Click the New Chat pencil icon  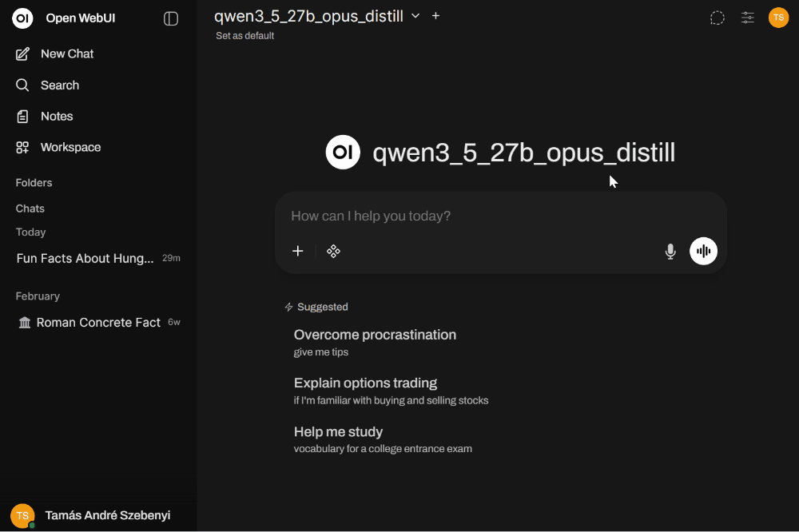pos(22,54)
